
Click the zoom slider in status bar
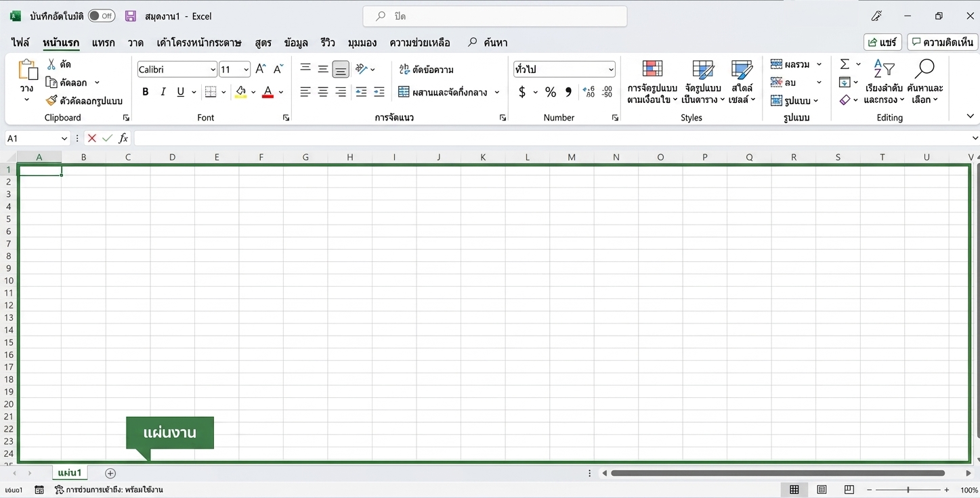click(x=908, y=490)
